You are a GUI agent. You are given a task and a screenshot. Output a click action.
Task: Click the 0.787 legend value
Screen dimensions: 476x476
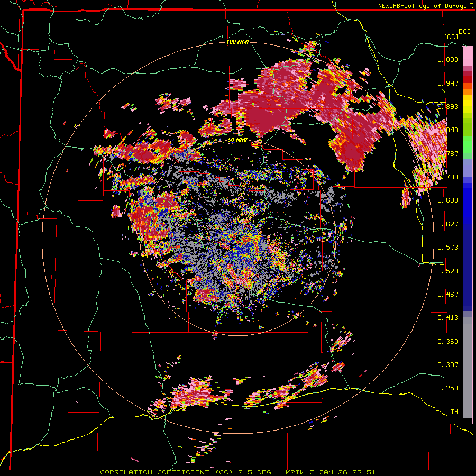tap(448, 153)
